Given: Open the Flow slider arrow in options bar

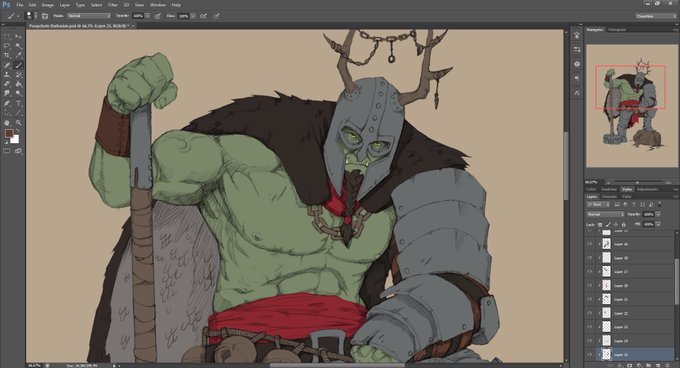Looking at the screenshot, I should [x=193, y=16].
